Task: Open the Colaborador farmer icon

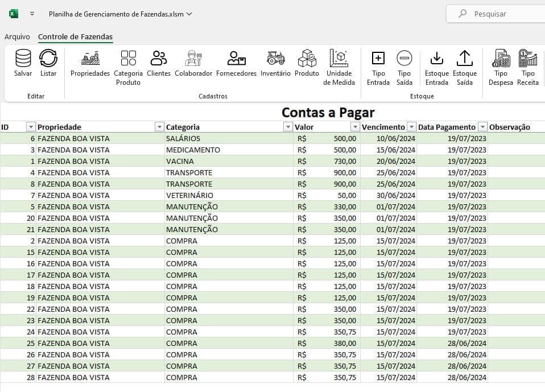Action: (193, 58)
